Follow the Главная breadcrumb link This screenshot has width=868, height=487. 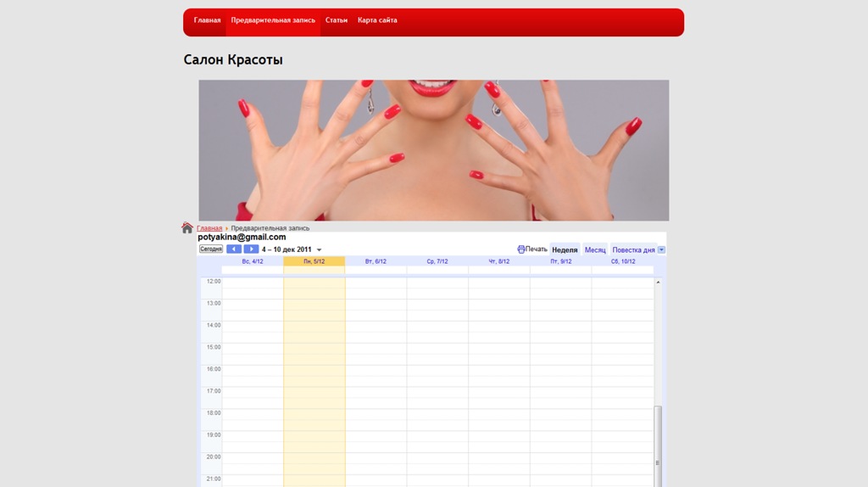[209, 228]
